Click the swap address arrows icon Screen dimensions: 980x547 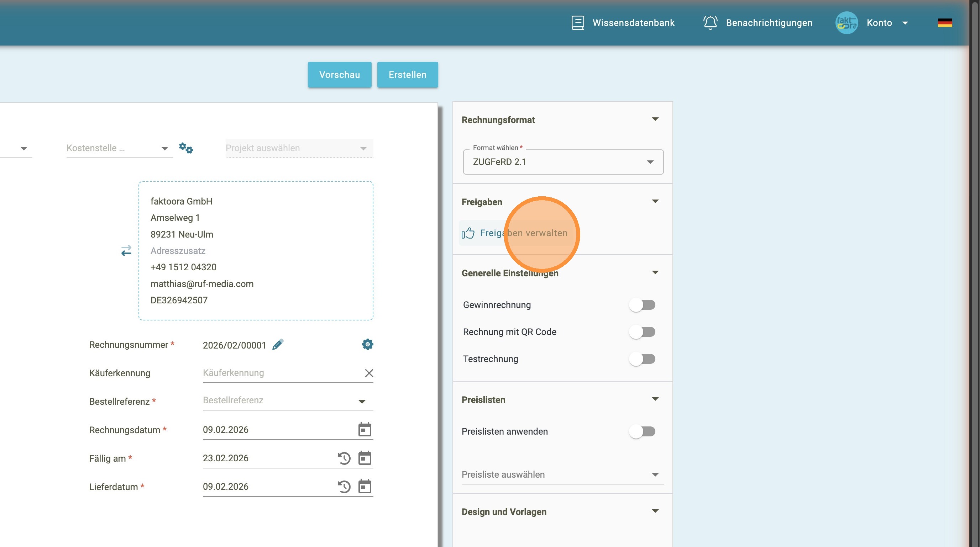click(126, 250)
